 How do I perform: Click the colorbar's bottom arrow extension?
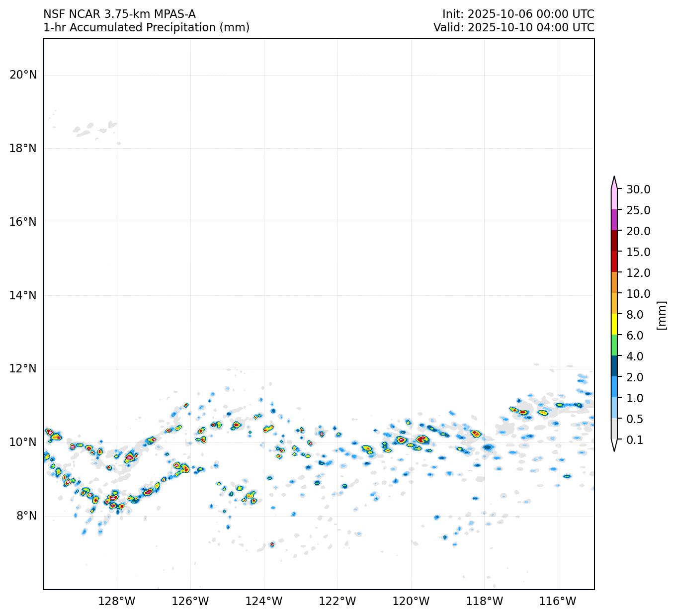pyautogui.click(x=614, y=445)
